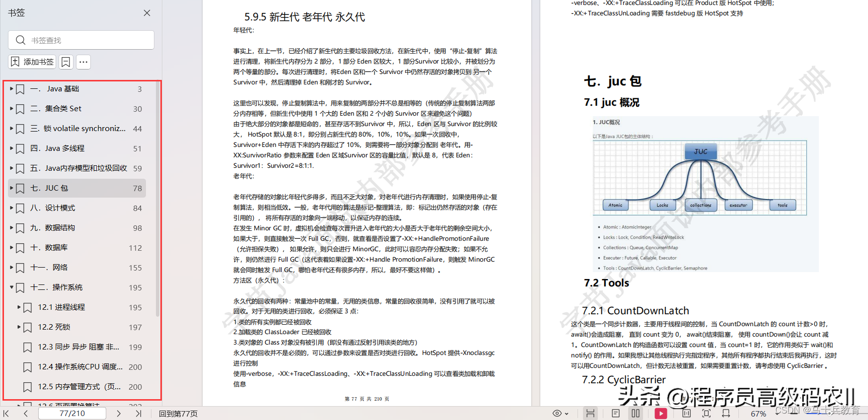Select bookmark 七. JUC 包
Viewport: 868px width, 420px height.
77,188
